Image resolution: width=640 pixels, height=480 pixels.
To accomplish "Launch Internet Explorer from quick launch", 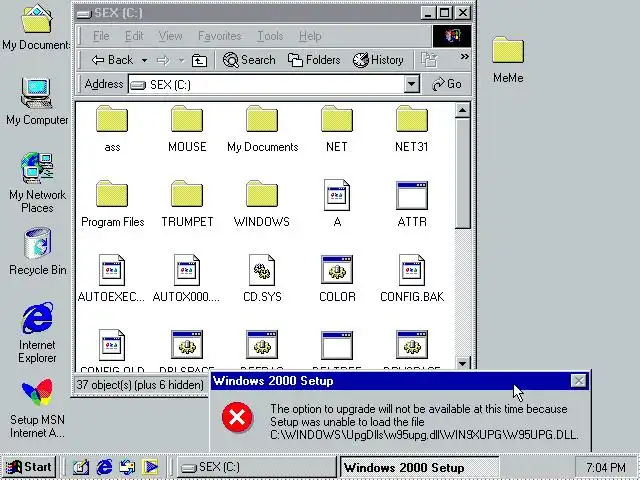I will (104, 467).
